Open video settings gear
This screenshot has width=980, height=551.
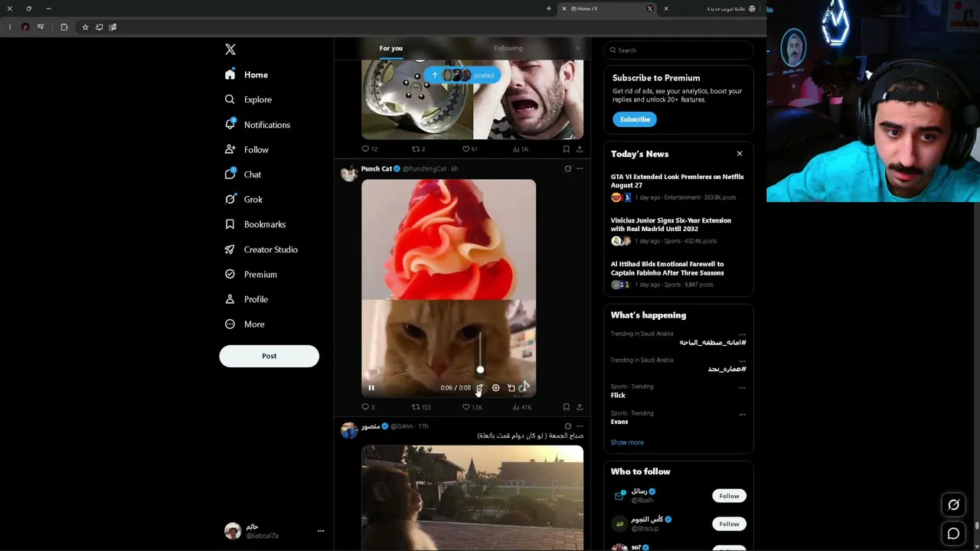click(x=495, y=388)
